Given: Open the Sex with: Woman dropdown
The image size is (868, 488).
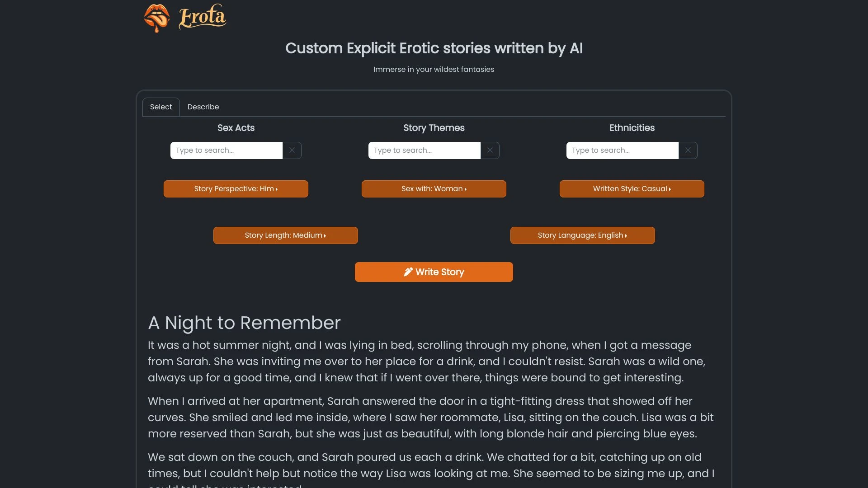Looking at the screenshot, I should 434,188.
